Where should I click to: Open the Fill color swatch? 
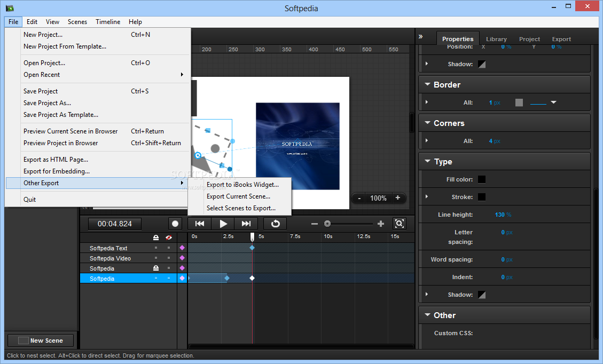click(481, 179)
